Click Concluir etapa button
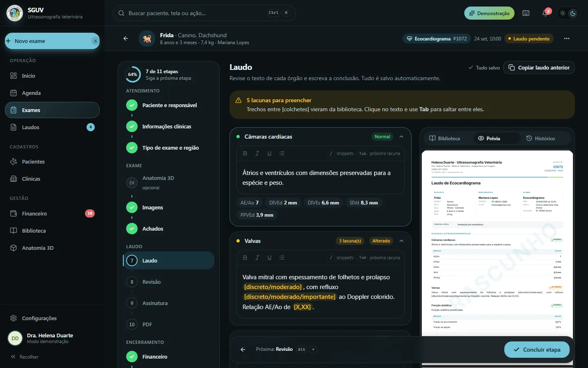 coord(537,350)
